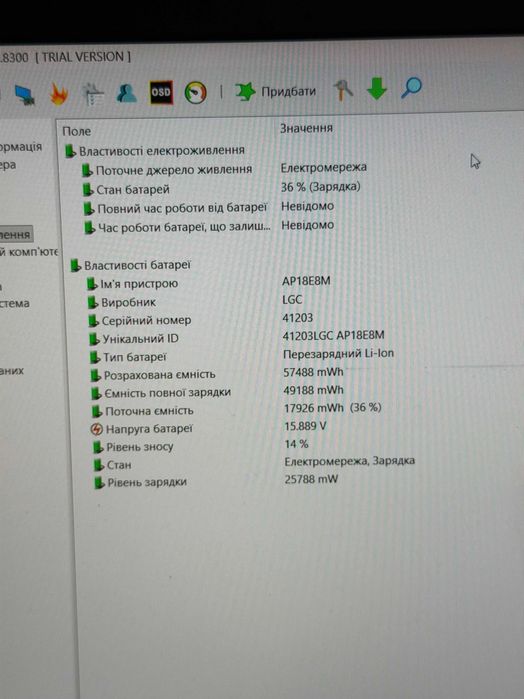Click the 17926 mWh (36 %) value

pos(333,408)
